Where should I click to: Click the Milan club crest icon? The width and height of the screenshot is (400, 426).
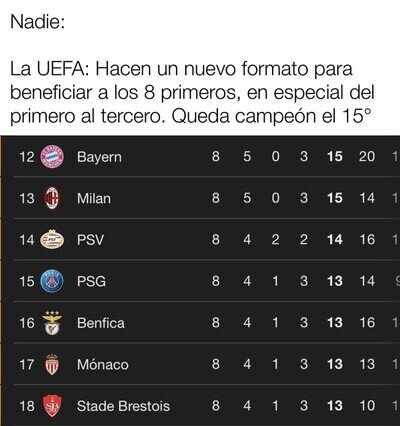[x=52, y=198]
